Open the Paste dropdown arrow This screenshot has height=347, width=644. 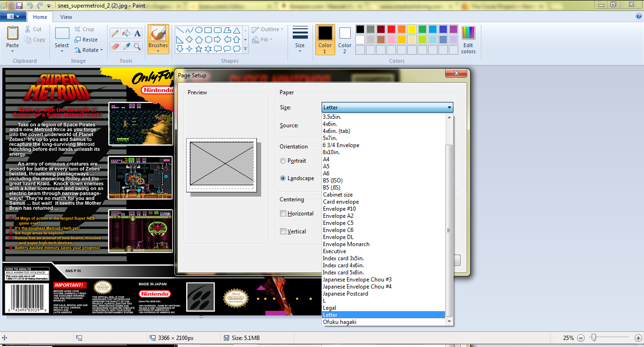pos(13,51)
